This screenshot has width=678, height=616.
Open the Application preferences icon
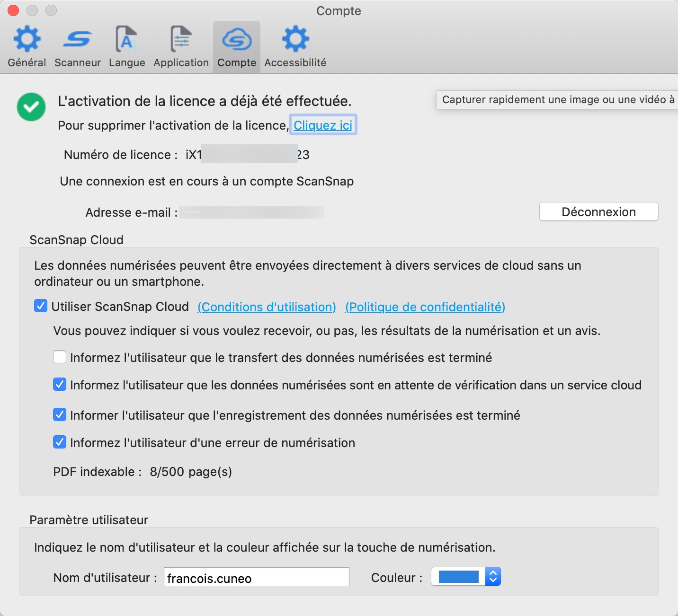(181, 39)
